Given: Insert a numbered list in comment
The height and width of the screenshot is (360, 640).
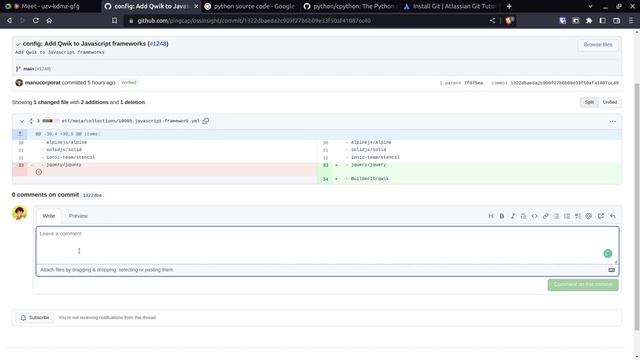Looking at the screenshot, I should pyautogui.click(x=567, y=216).
